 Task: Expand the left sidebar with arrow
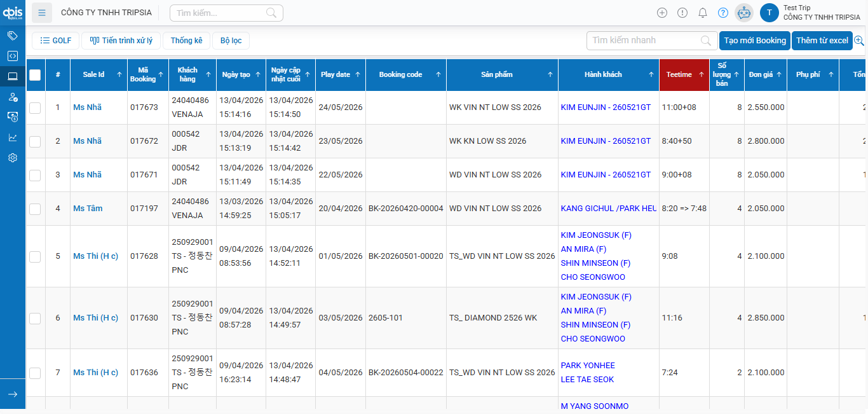(12, 394)
